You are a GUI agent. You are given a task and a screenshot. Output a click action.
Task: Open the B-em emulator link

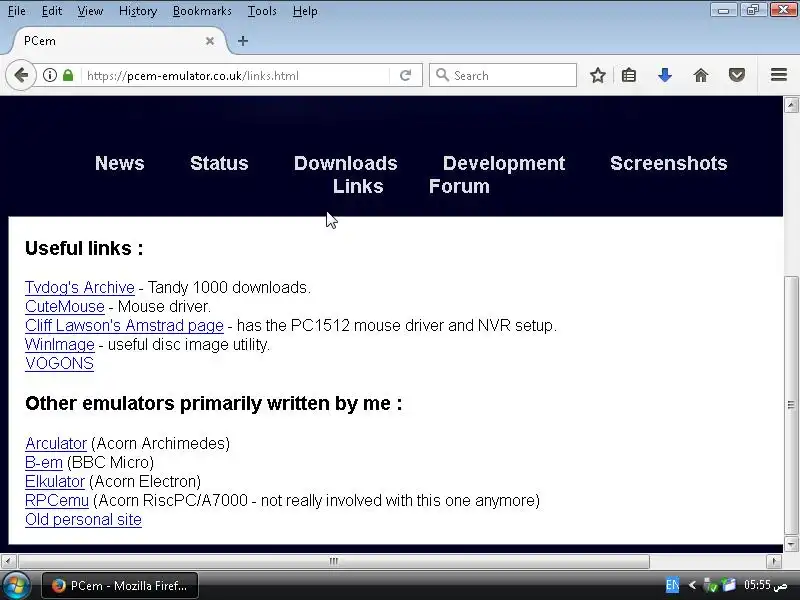(x=44, y=462)
